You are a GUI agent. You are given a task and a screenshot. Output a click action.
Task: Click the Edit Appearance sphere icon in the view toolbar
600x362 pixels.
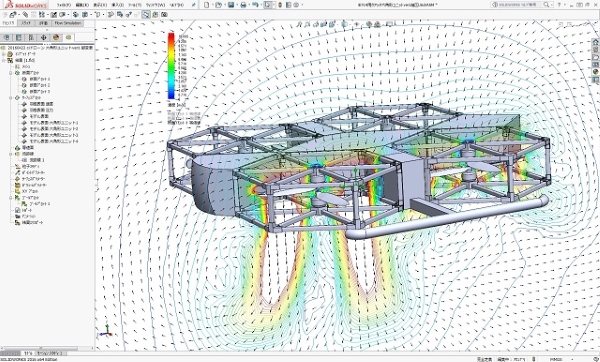(369, 24)
